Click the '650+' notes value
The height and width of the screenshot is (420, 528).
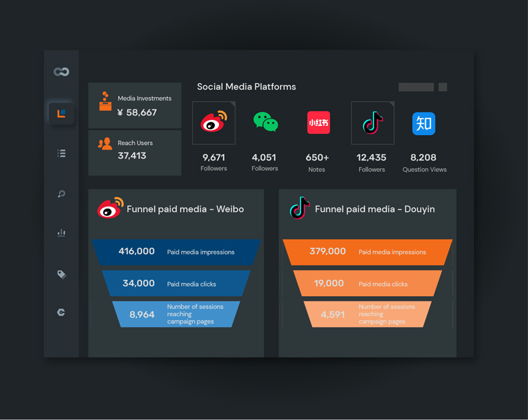[317, 157]
